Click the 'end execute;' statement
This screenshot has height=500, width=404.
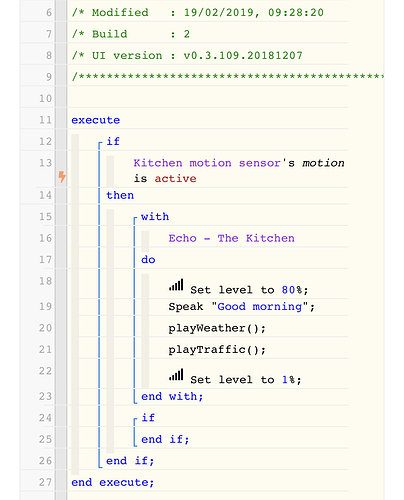[x=113, y=482]
